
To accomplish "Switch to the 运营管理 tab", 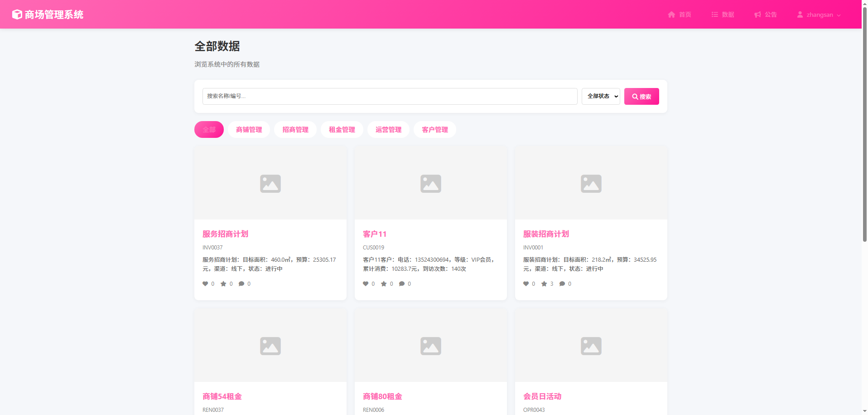I will click(x=388, y=130).
